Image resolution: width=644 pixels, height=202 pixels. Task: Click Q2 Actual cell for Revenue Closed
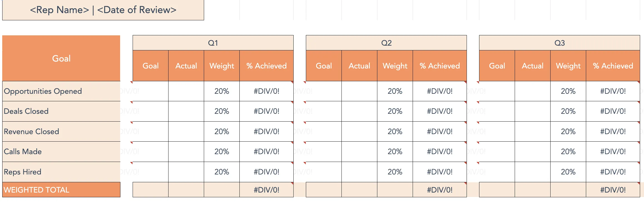359,132
